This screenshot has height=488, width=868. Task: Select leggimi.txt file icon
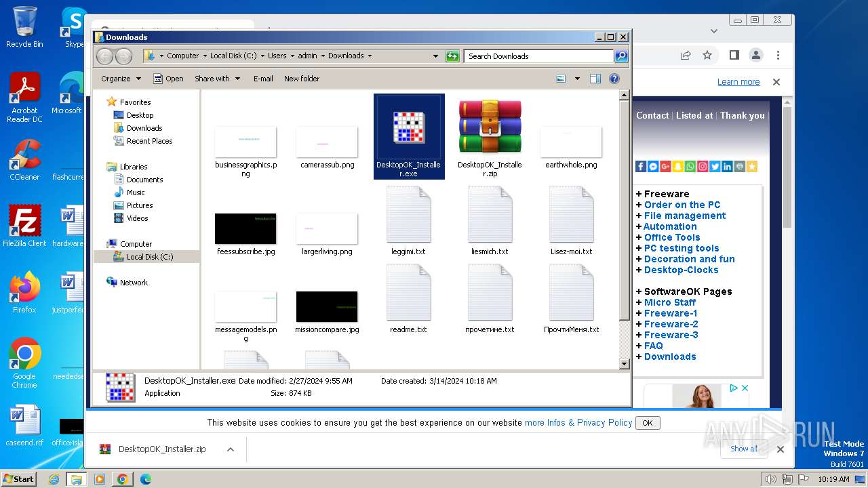409,214
